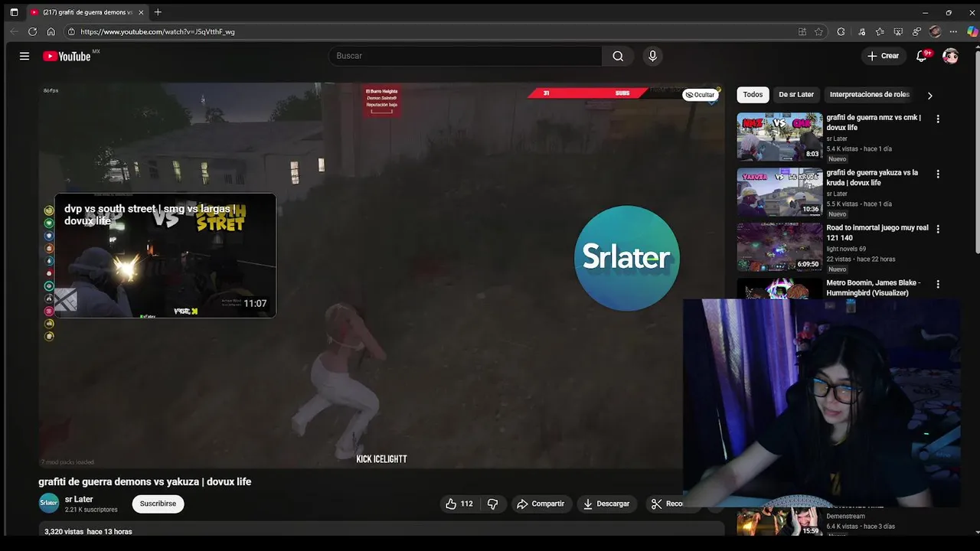Subscribe to sr Later channel

(158, 504)
